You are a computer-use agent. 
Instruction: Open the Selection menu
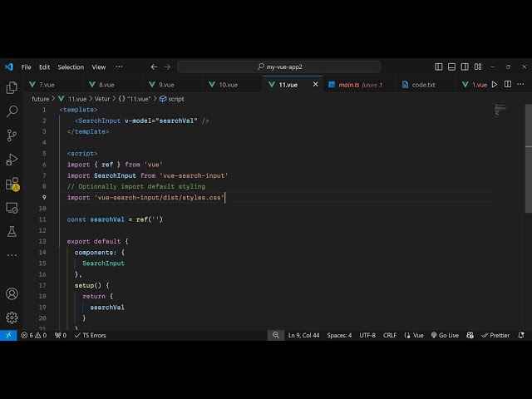tap(71, 66)
